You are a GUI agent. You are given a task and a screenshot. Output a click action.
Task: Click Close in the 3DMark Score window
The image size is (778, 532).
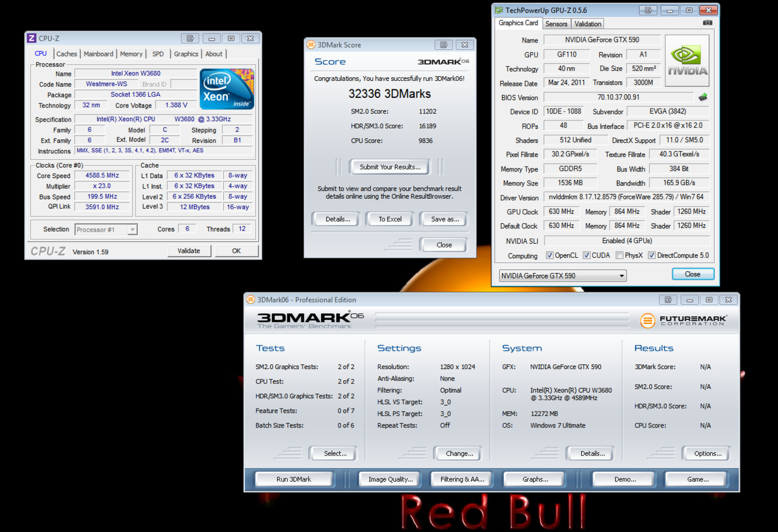pyautogui.click(x=444, y=245)
